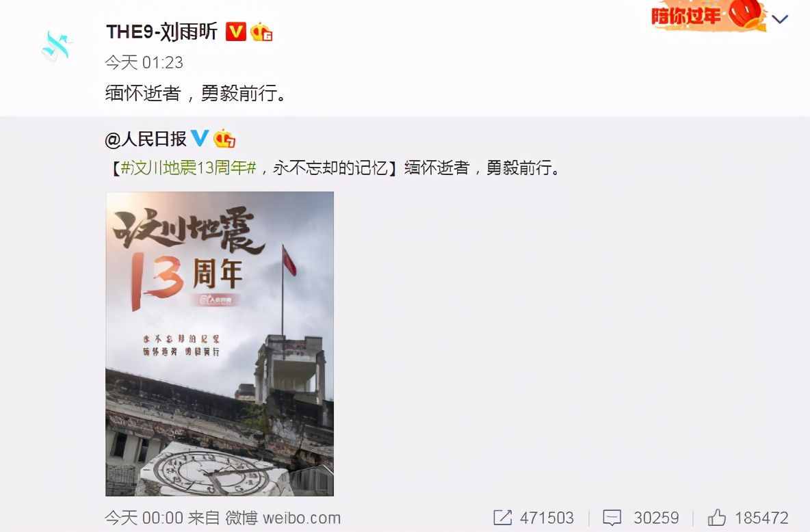Viewport: 810px width, 532px height.
Task: Click the like count 185472
Action: [761, 518]
